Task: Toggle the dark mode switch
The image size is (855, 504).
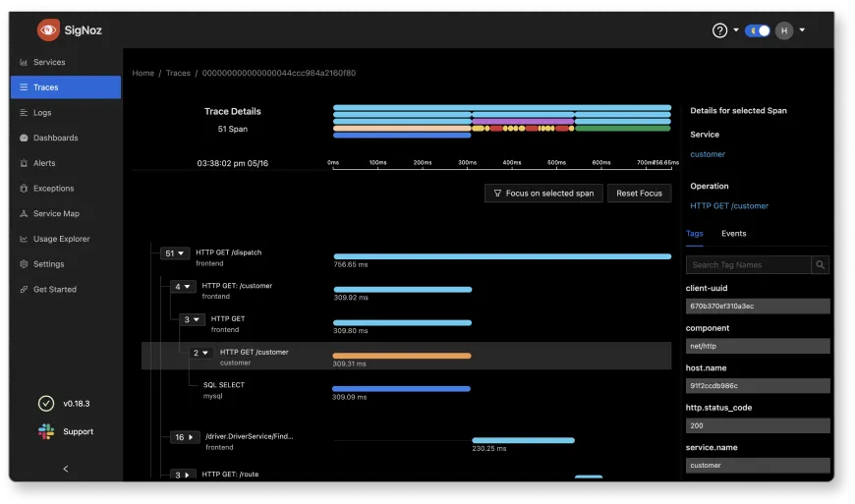Action: tap(758, 30)
